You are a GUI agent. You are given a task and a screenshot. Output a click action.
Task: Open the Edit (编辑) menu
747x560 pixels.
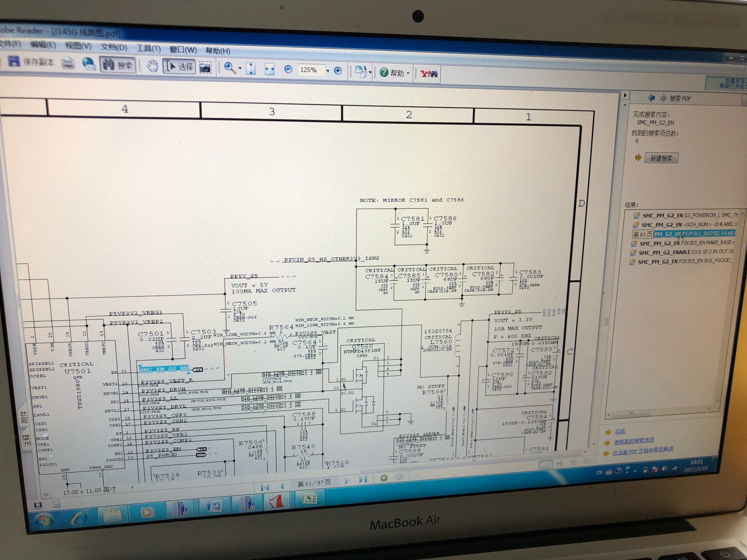point(43,45)
